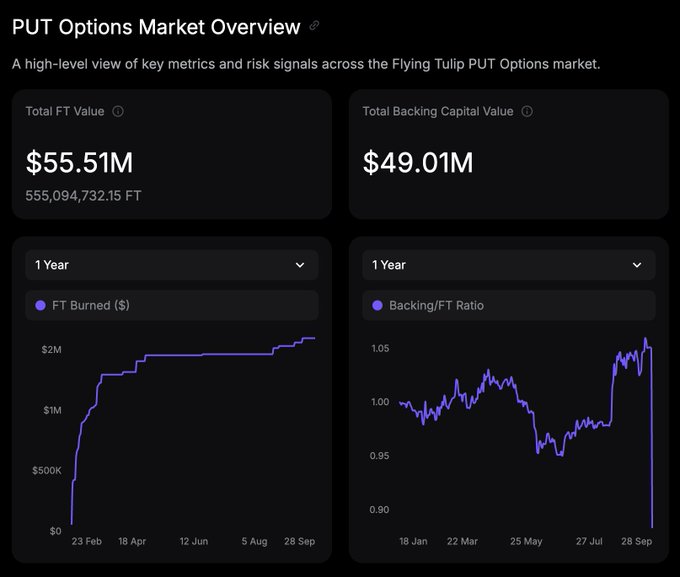Image resolution: width=680 pixels, height=577 pixels.
Task: Click the 1.05 ratio axis label
Action: (380, 348)
